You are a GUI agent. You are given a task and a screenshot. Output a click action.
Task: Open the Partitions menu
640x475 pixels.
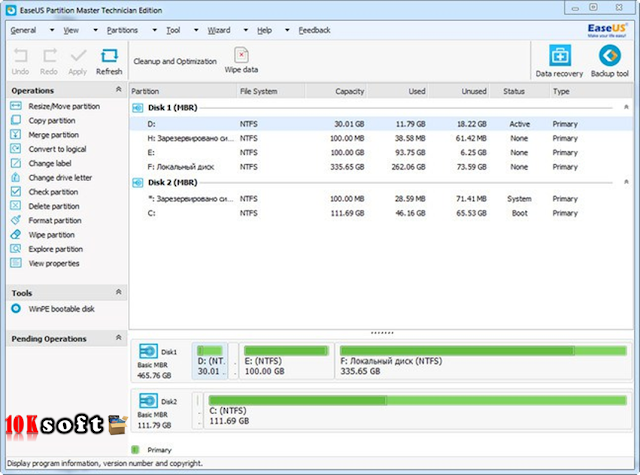pyautogui.click(x=122, y=30)
